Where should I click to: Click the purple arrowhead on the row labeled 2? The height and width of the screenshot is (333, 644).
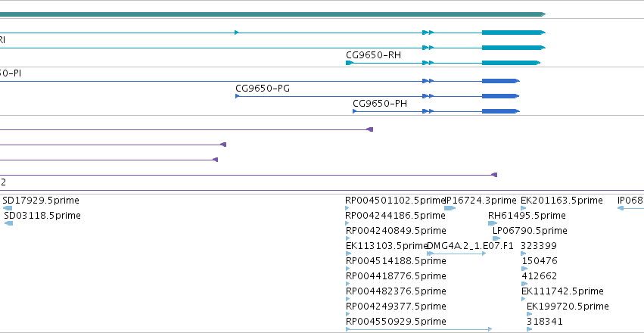pyautogui.click(x=494, y=175)
